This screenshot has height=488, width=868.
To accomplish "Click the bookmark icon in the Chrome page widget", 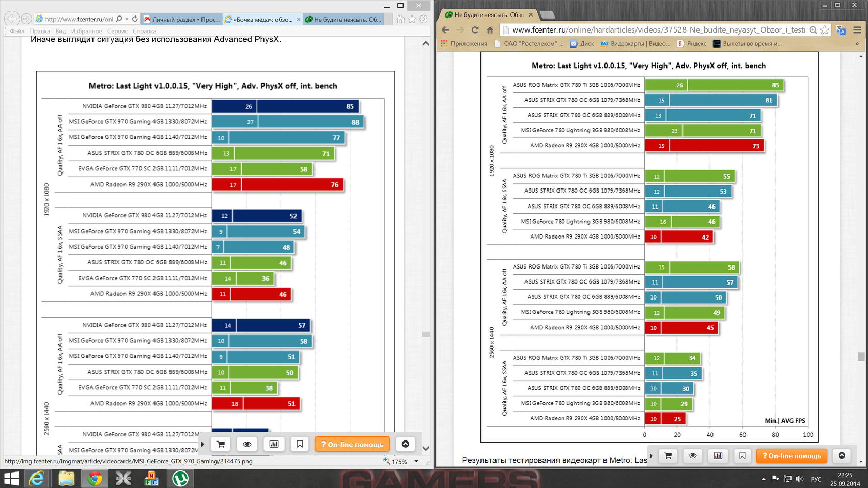I will tap(742, 455).
